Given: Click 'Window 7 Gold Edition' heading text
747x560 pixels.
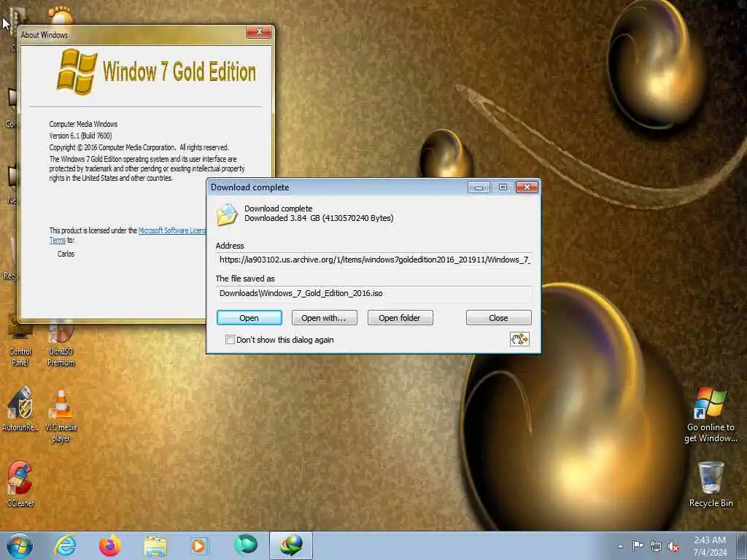Looking at the screenshot, I should tap(179, 71).
